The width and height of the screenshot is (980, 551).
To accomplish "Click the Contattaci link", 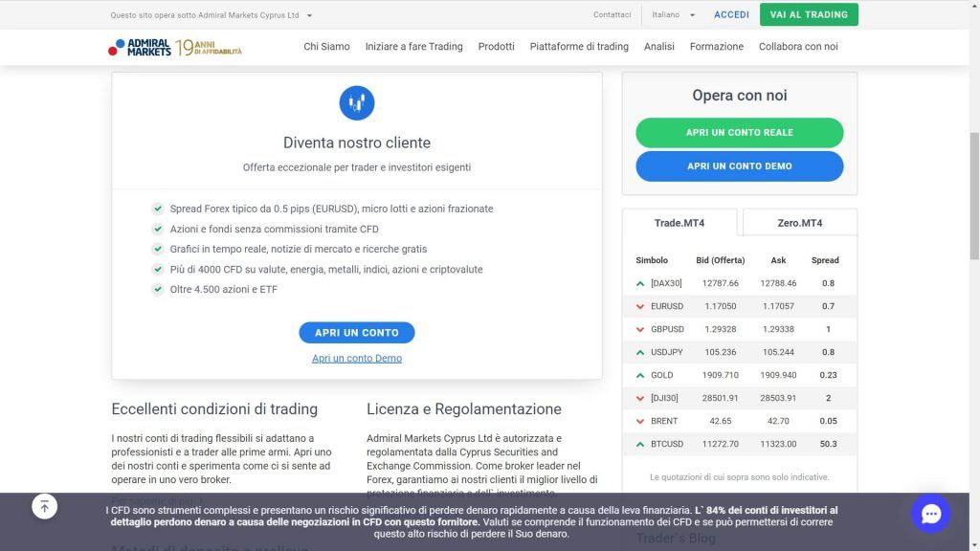I will (x=612, y=15).
